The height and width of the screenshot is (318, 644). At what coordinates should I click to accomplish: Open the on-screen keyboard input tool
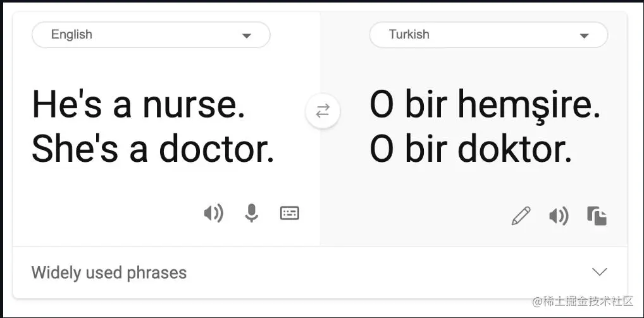(290, 213)
